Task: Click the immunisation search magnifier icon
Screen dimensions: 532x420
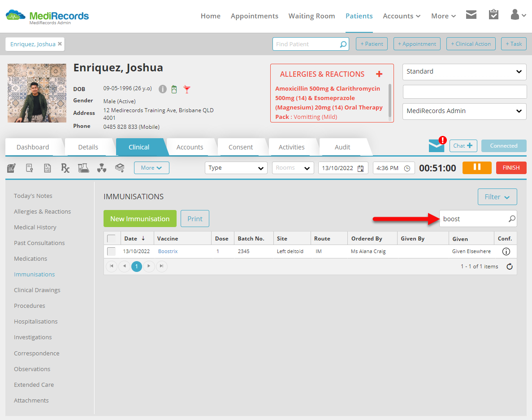Action: tap(512, 219)
